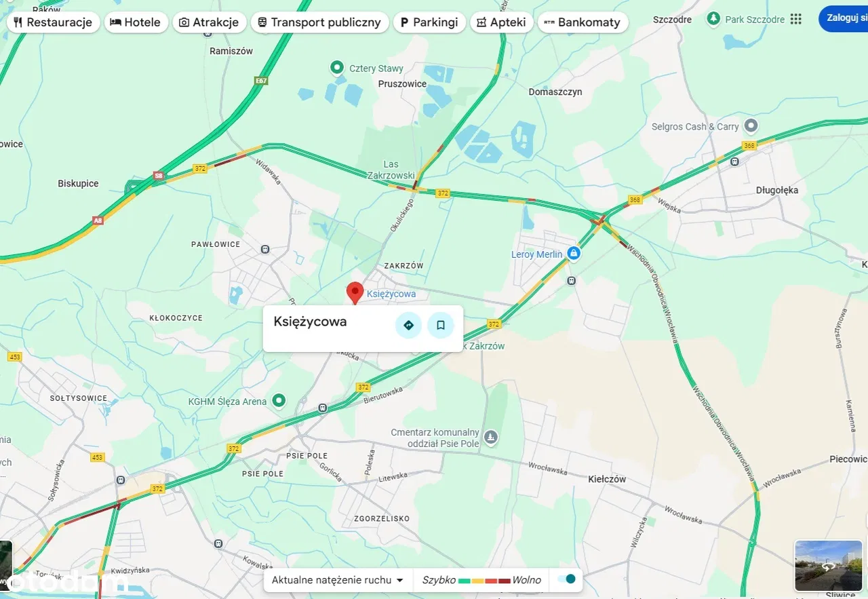Image resolution: width=868 pixels, height=599 pixels.
Task: Click the directions icon in Księżycowa card
Action: point(408,325)
